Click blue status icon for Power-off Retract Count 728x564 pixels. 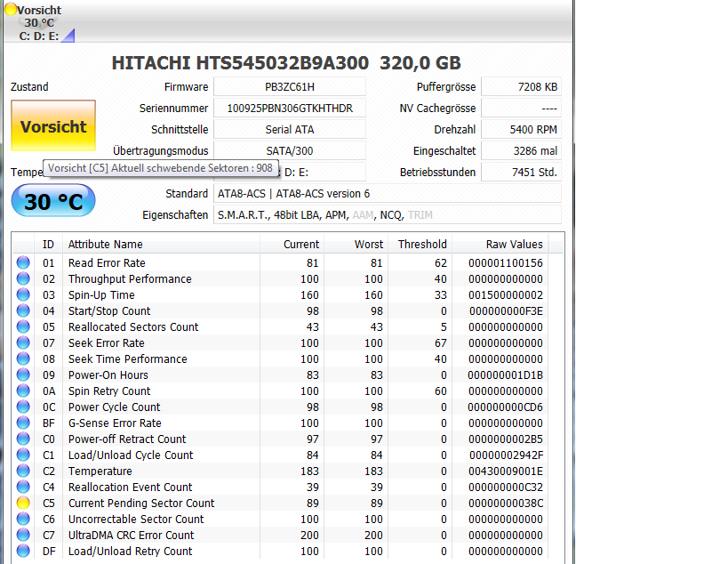(x=23, y=439)
